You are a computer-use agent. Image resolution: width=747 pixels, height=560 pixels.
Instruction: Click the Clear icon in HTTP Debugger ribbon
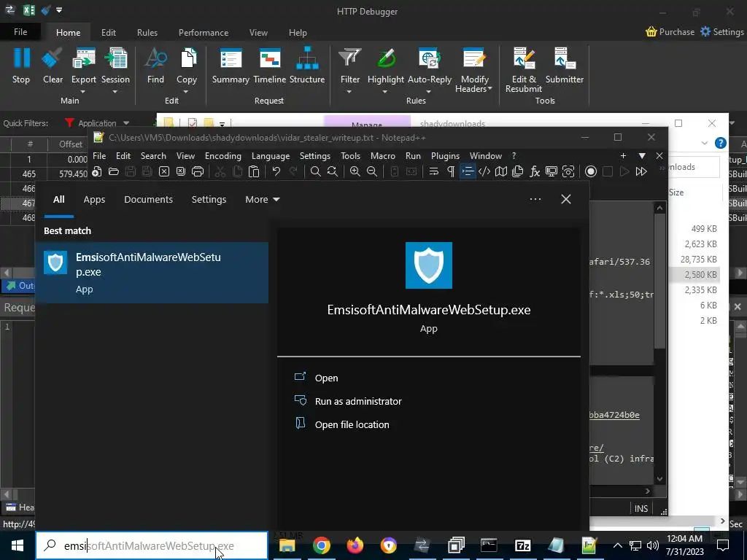53,58
